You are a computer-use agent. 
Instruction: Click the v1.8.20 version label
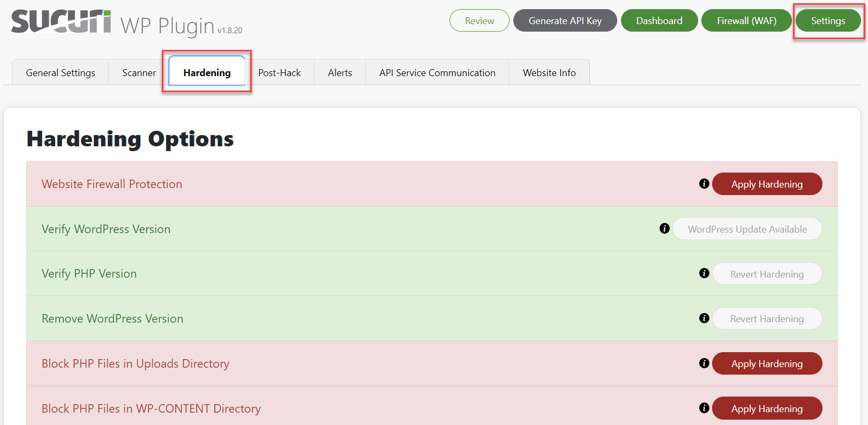click(x=230, y=31)
